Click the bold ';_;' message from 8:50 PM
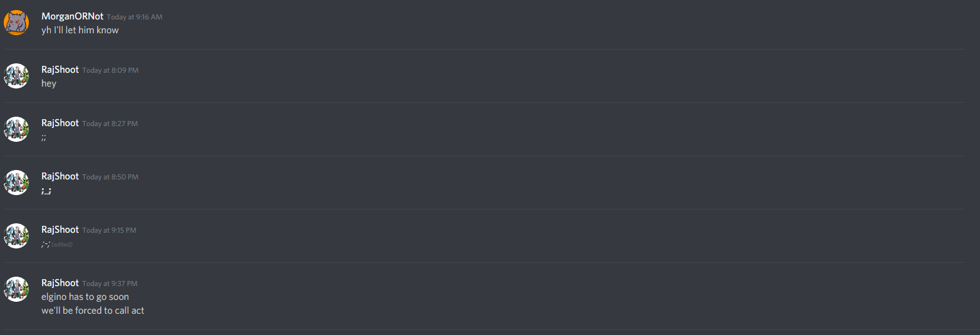Image resolution: width=980 pixels, height=335 pixels. (46, 191)
